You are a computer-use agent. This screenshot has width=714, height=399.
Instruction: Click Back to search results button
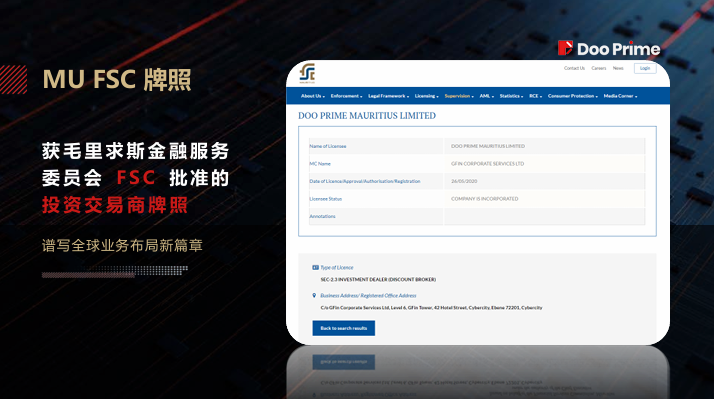tap(344, 328)
